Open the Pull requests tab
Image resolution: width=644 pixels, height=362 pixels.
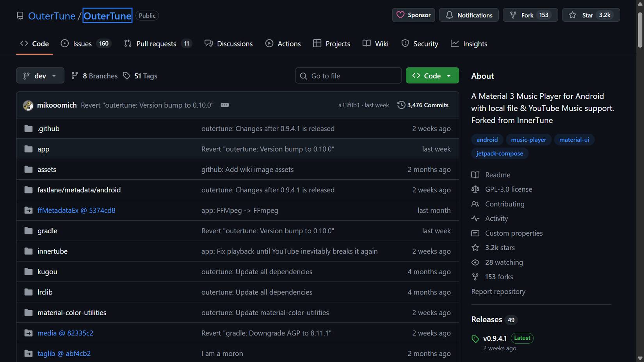click(156, 43)
